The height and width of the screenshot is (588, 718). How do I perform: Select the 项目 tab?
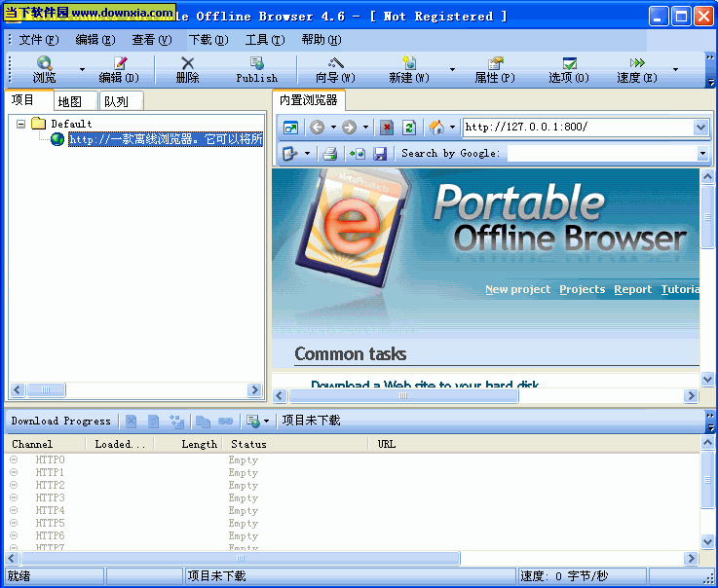(x=29, y=99)
